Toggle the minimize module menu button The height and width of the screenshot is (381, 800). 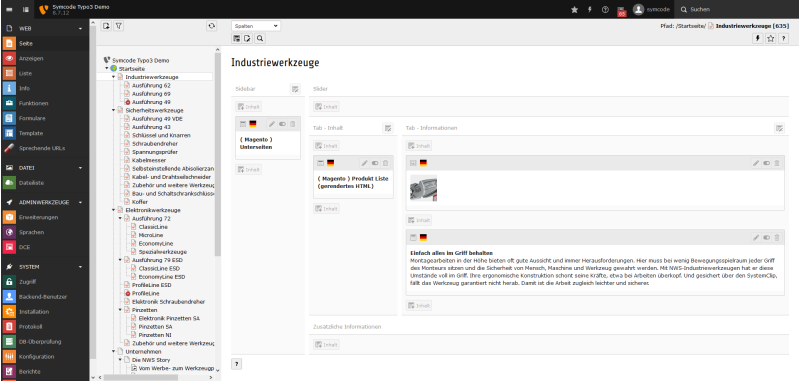10,9
